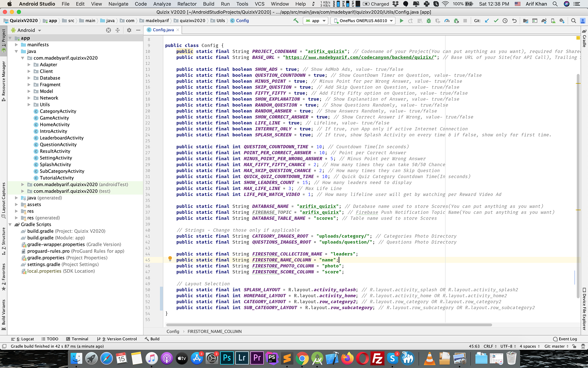Show Git history clock icon
This screenshot has height=368, width=588.
click(x=505, y=21)
